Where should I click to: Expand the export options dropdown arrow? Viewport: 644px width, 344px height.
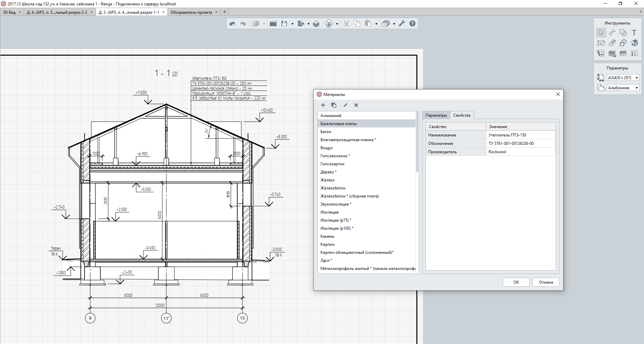308,24
